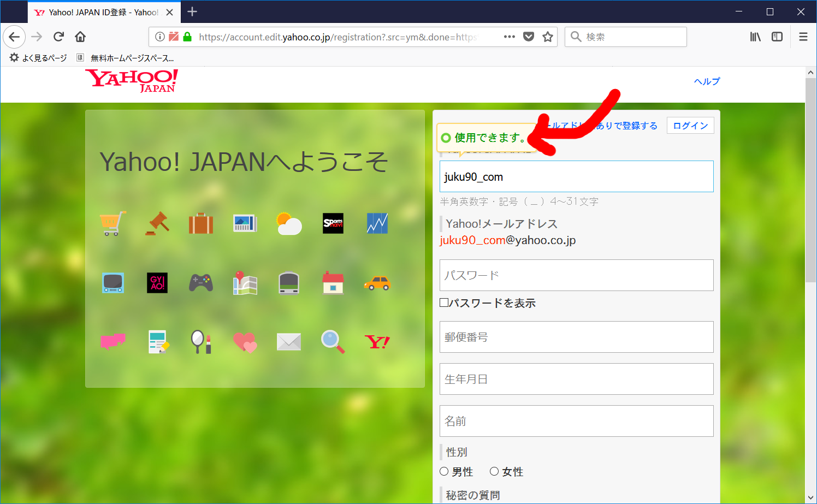Open the yellow car icon
The width and height of the screenshot is (817, 504).
pyautogui.click(x=377, y=283)
